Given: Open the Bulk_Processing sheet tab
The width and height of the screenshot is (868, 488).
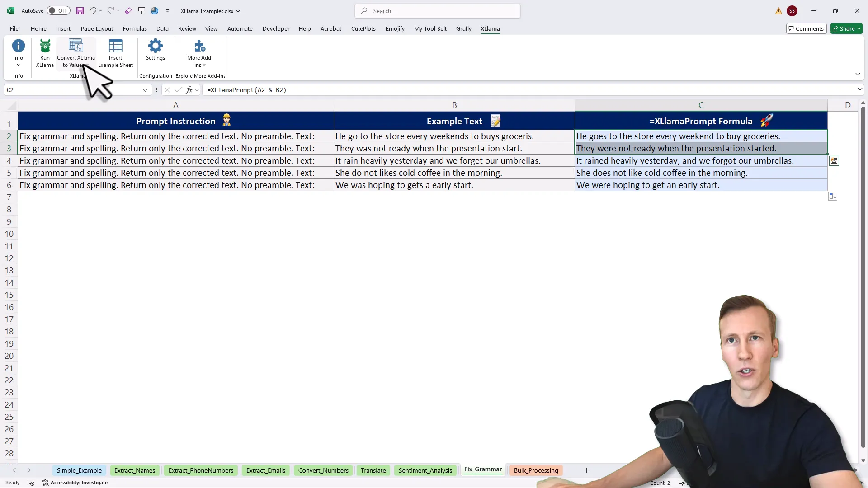Looking at the screenshot, I should click(x=535, y=470).
